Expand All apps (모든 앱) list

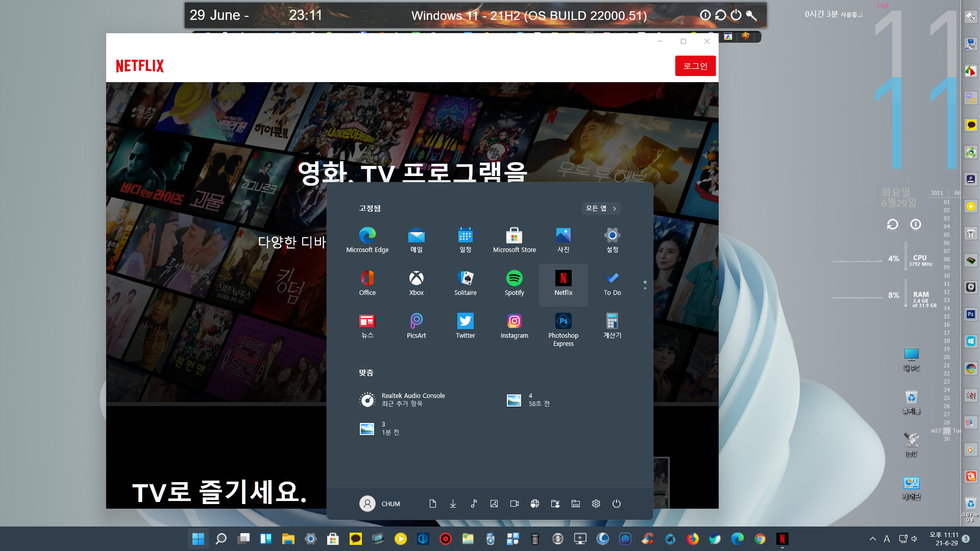pyautogui.click(x=601, y=208)
